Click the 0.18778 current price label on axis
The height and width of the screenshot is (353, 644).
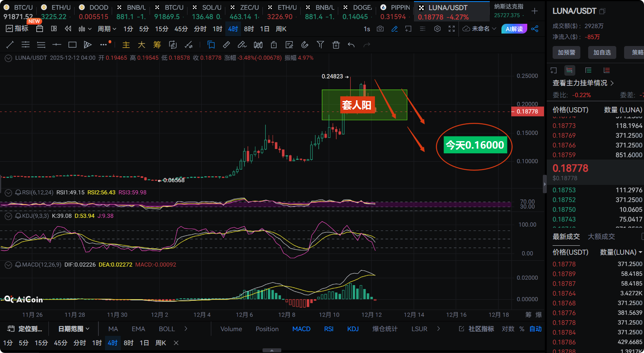click(x=527, y=112)
